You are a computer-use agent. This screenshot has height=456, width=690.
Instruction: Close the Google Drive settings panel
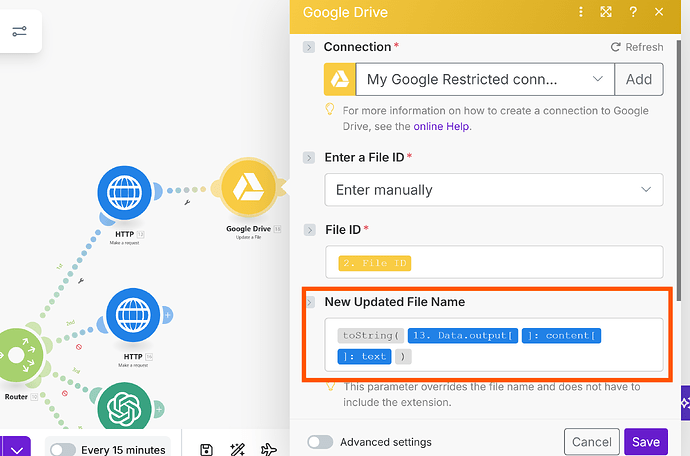659,12
